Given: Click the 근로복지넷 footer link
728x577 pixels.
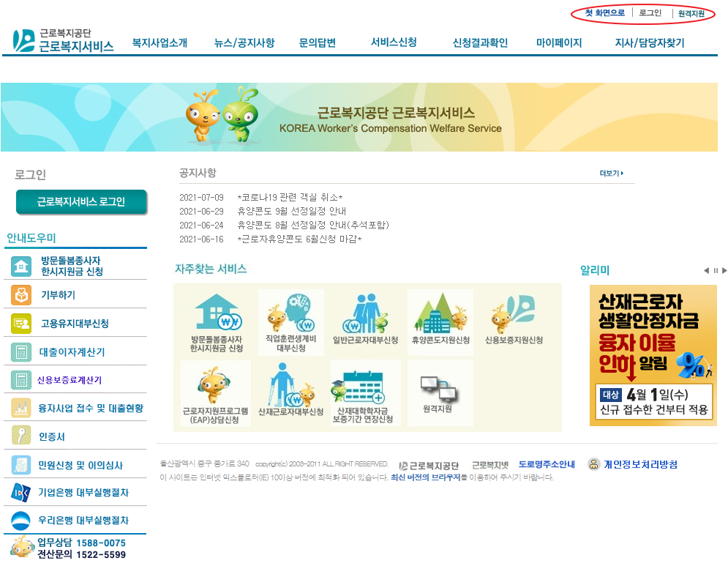Looking at the screenshot, I should click(490, 465).
